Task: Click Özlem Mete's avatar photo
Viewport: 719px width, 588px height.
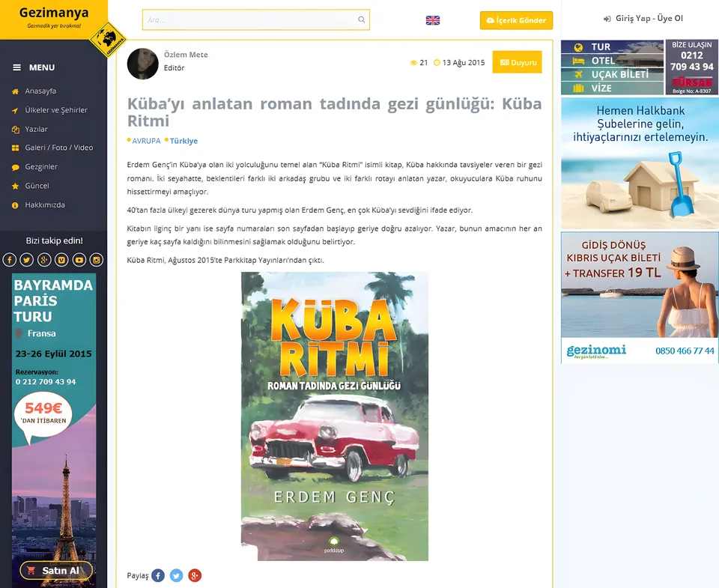Action: (142, 64)
